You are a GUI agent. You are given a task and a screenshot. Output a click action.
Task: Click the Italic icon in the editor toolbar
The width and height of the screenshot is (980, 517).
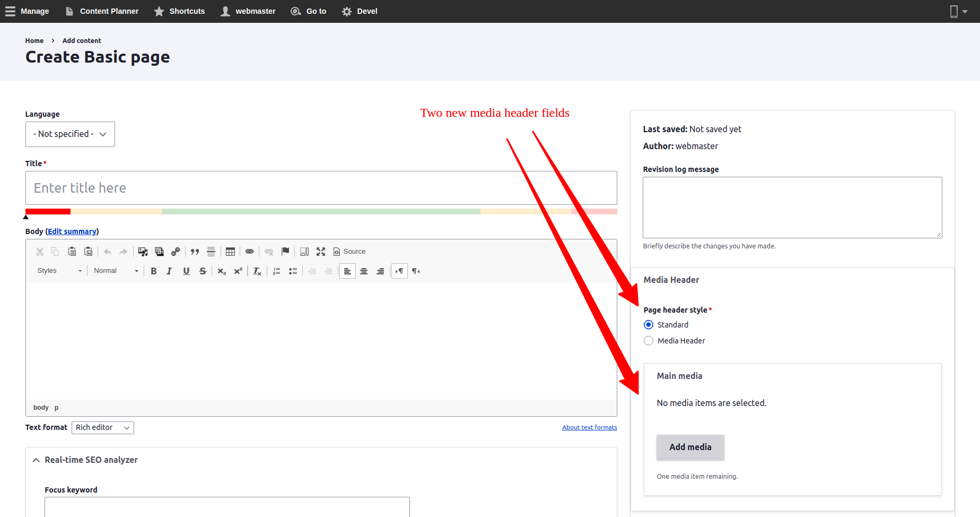169,271
